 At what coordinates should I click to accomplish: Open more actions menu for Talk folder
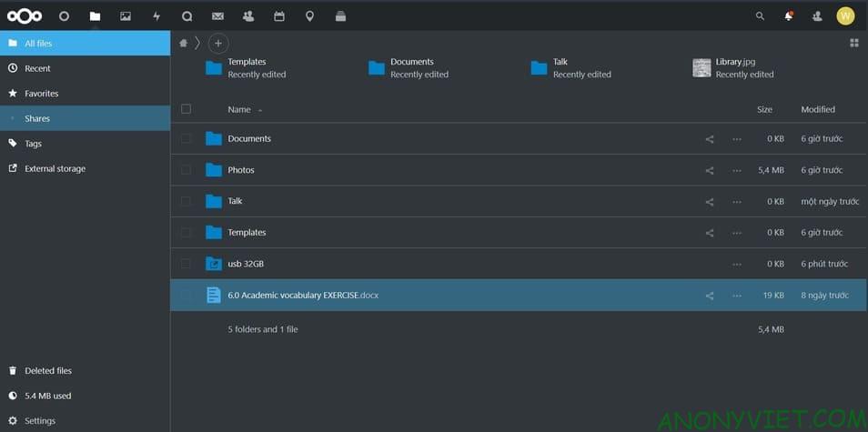pyautogui.click(x=736, y=202)
